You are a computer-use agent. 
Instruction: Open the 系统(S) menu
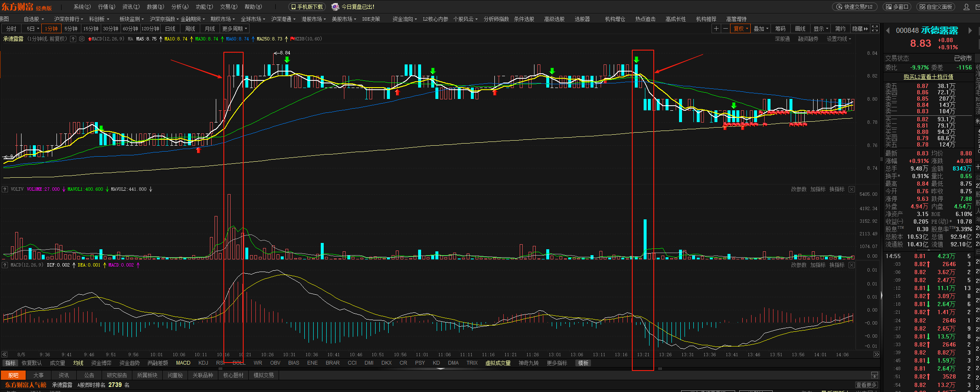(x=82, y=7)
